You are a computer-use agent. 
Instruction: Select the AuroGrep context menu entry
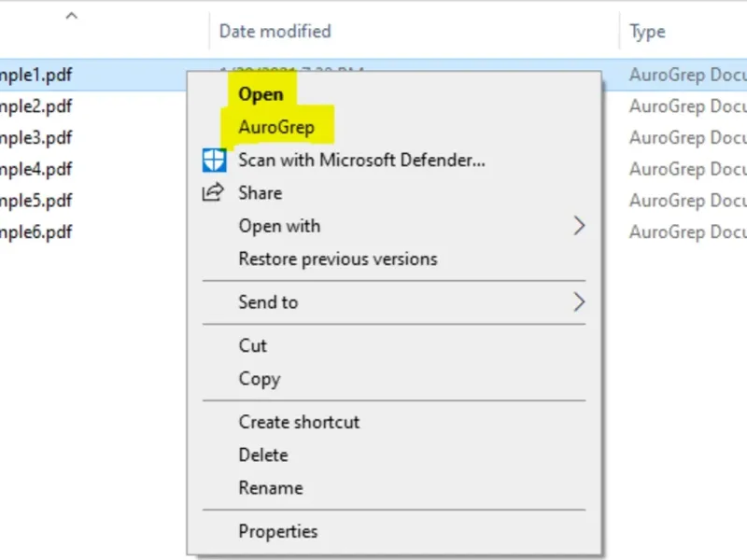pos(276,127)
